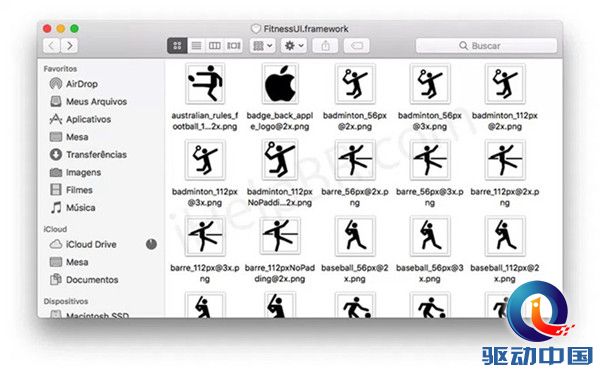Click the FitnessUI.framework title proxy icon
Image resolution: width=600 pixels, height=372 pixels.
256,29
